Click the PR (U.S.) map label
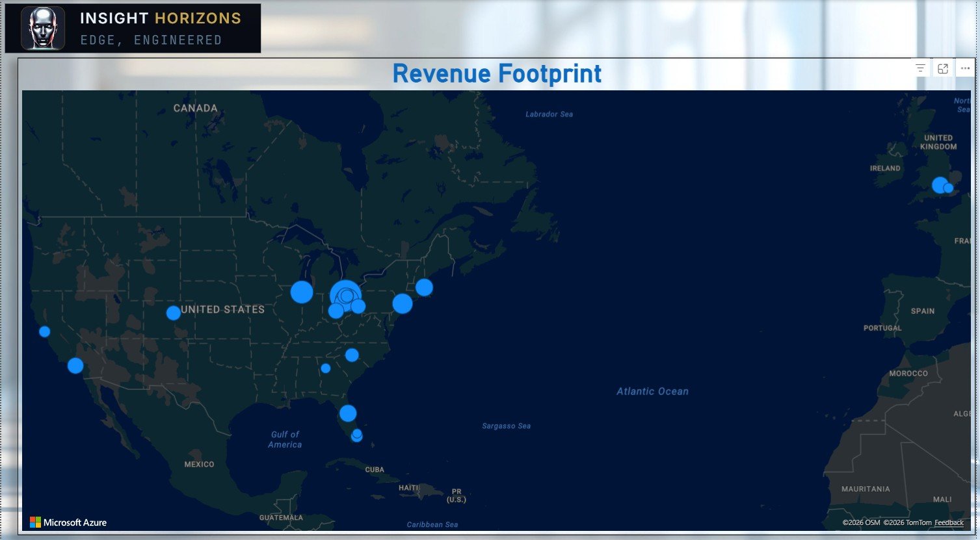The width and height of the screenshot is (980, 540). [x=457, y=496]
